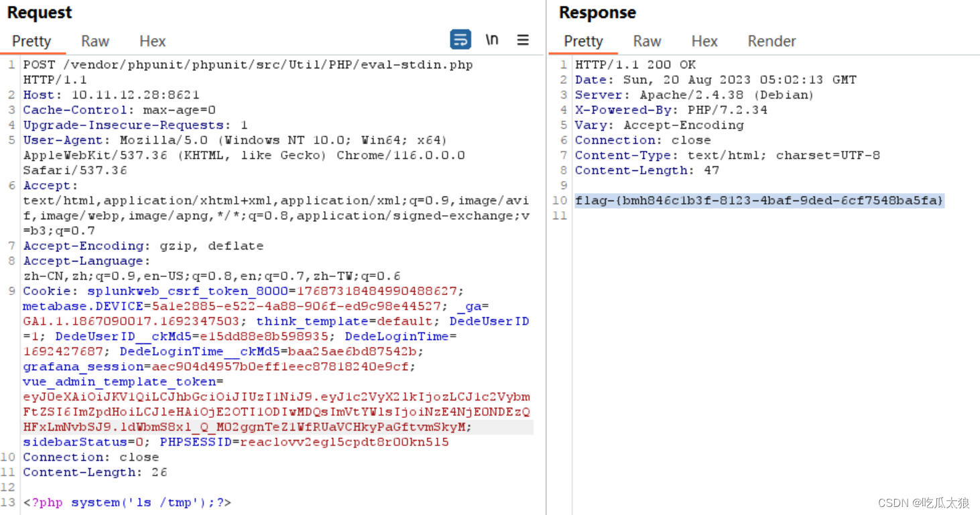The height and width of the screenshot is (515, 980).
Task: Click the Host header value 10.11.12.28:8621
Action: click(x=135, y=95)
